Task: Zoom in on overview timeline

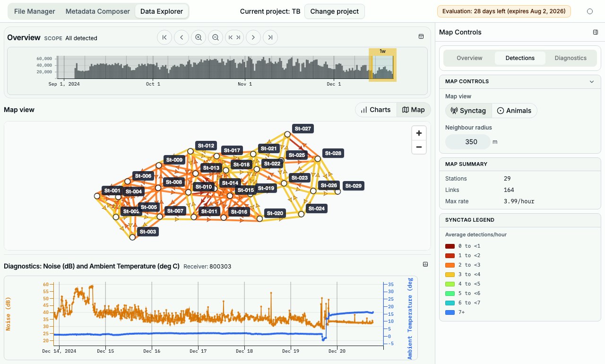Action: (x=199, y=37)
